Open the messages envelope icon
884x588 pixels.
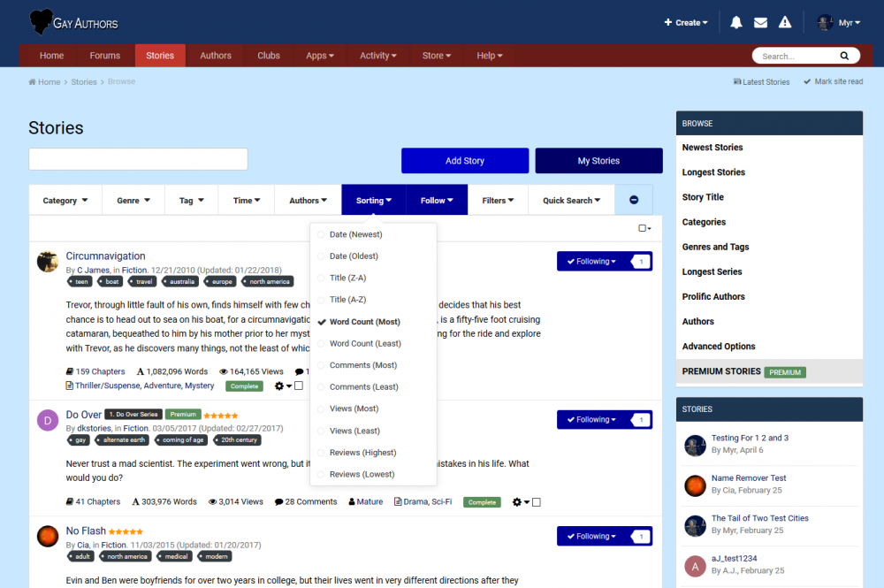pyautogui.click(x=760, y=23)
